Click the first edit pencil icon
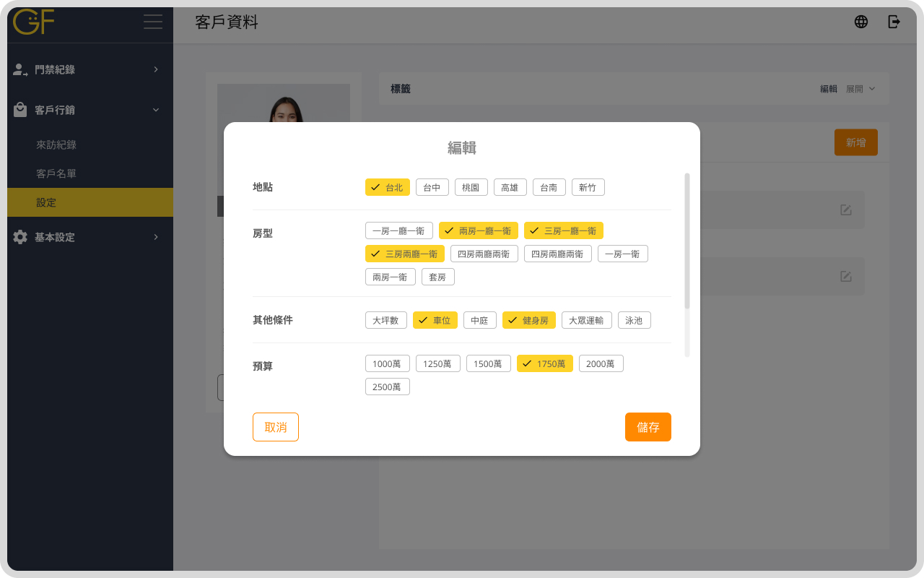The width and height of the screenshot is (924, 578). (x=845, y=210)
